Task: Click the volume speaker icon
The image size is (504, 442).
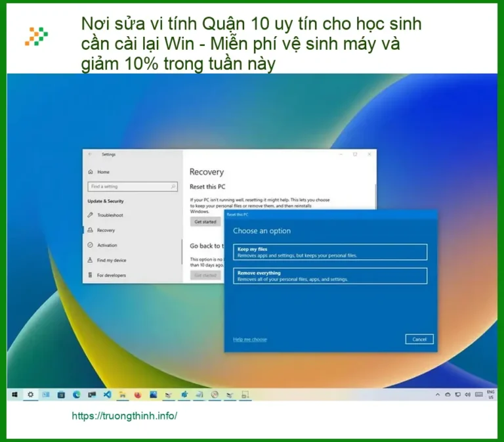Action: point(468,395)
